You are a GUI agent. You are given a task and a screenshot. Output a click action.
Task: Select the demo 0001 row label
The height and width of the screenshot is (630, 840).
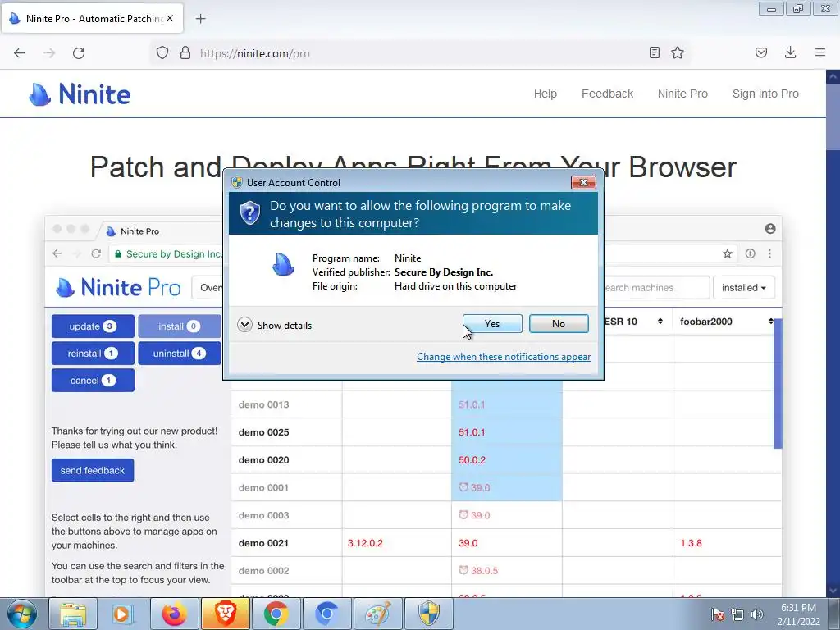point(263,487)
